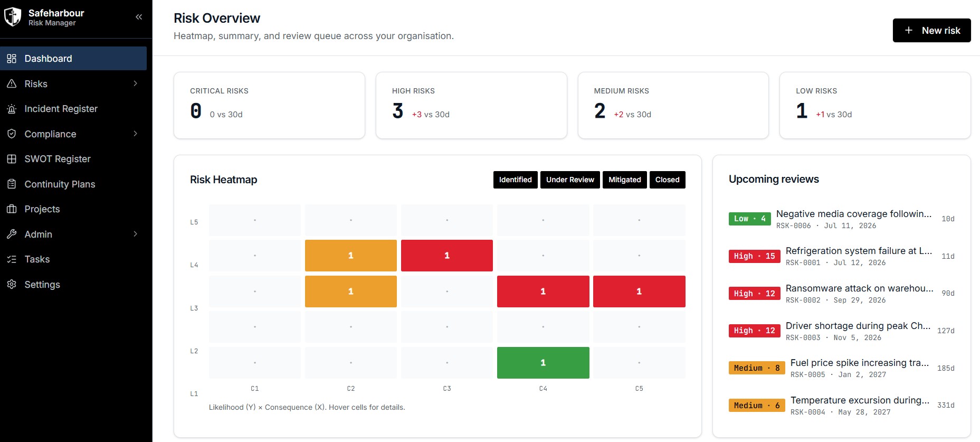The width and height of the screenshot is (980, 442).
Task: Open the Settings menu item
Action: [x=73, y=284]
